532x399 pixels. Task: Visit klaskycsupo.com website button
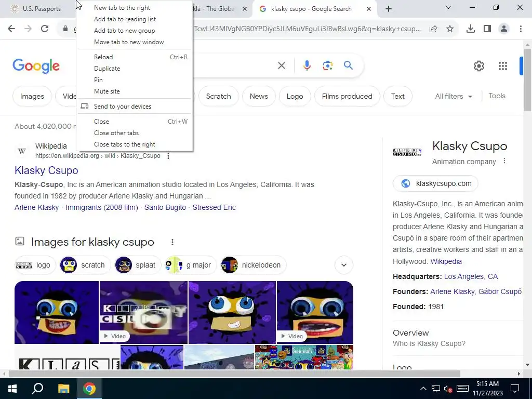(436, 183)
